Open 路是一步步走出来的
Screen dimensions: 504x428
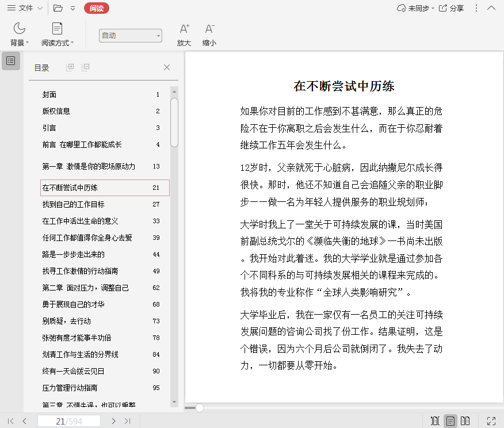(105, 254)
